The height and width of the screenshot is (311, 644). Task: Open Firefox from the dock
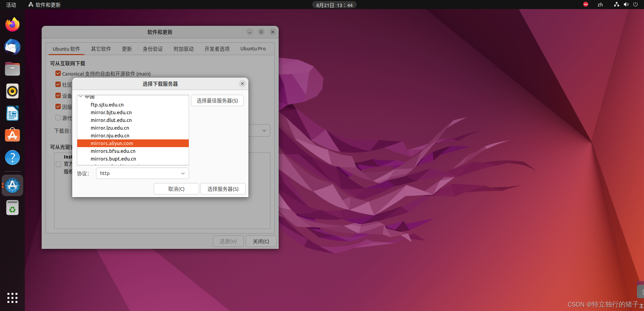[x=12, y=25]
